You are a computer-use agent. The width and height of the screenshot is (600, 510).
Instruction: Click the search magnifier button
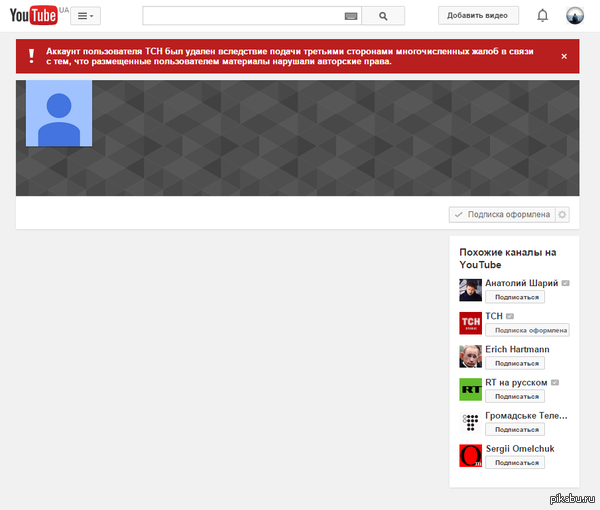click(x=383, y=16)
